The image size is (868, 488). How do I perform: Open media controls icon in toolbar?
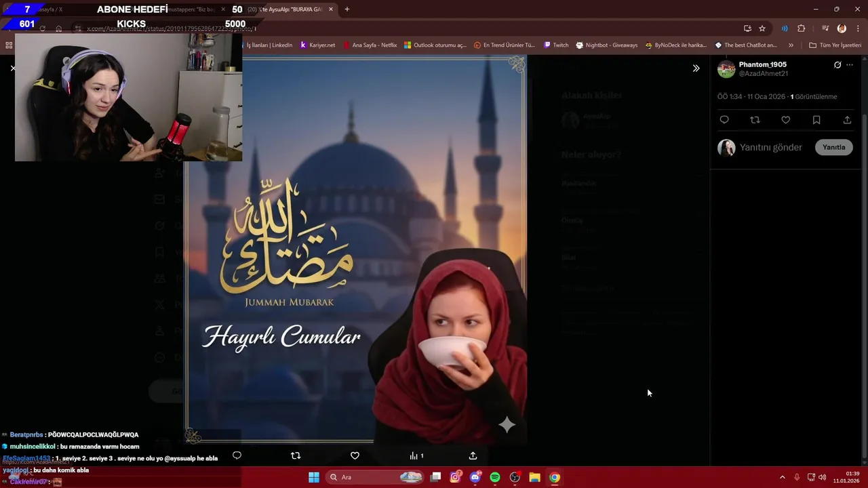[x=825, y=28]
